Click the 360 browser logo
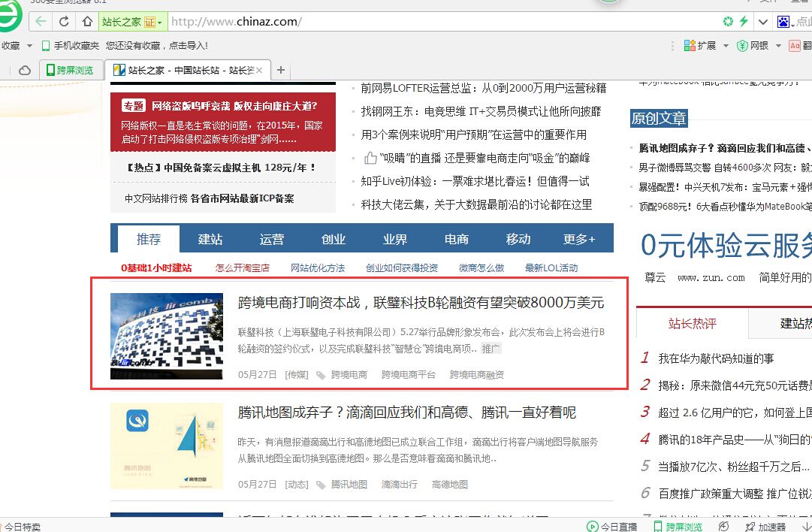812x532 pixels. 11,16
